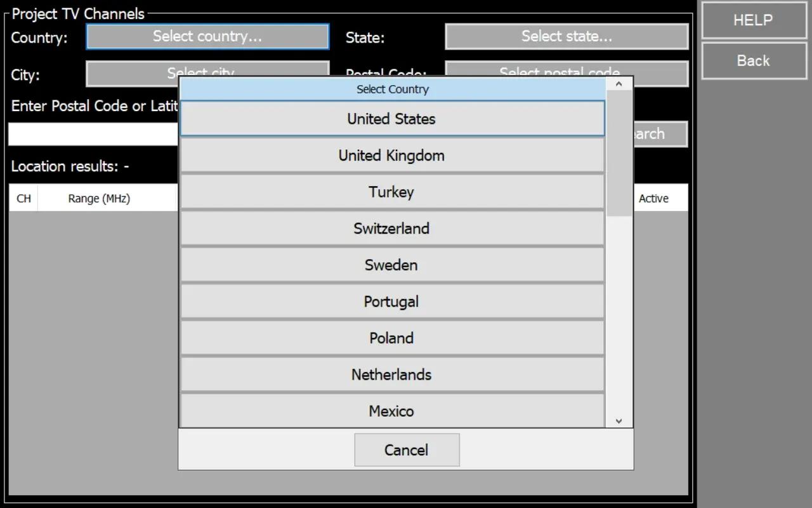Viewport: 812px width, 508px height.
Task: Pick Turkey from the country list
Action: click(x=391, y=192)
